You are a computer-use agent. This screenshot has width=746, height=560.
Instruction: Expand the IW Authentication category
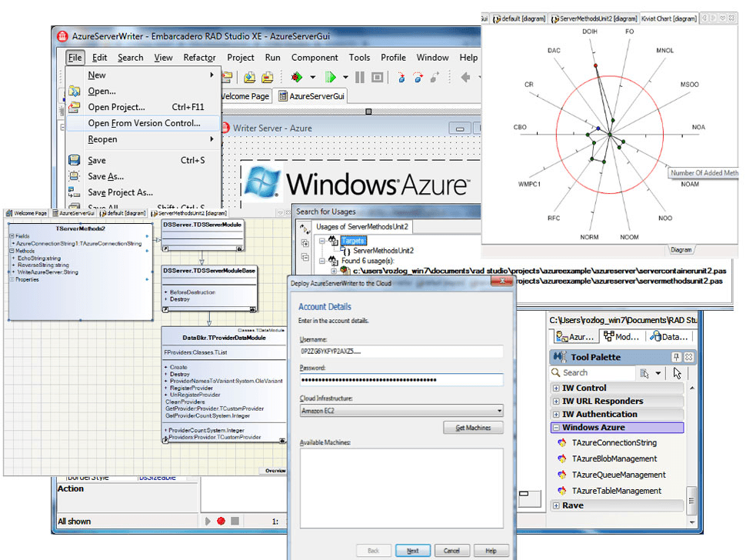[556, 415]
